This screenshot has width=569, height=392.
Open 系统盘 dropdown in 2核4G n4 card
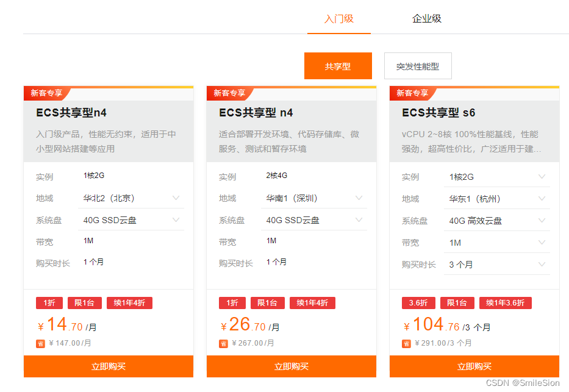314,220
